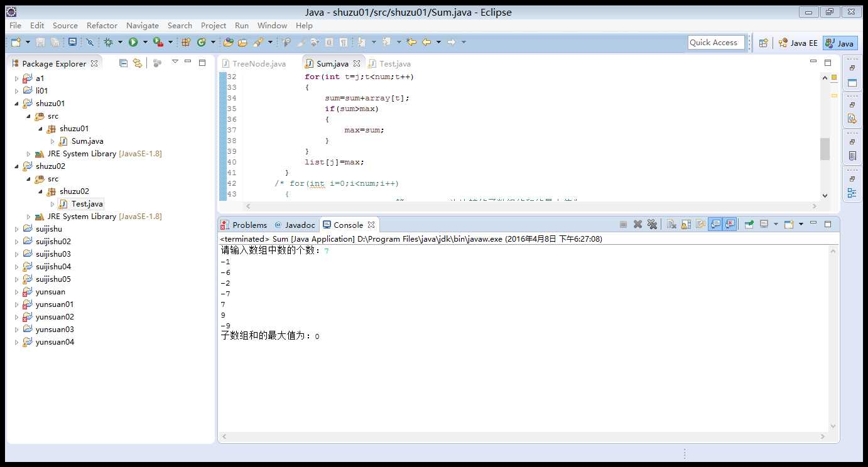Click the Save All toolbar icon
868x467 pixels.
pyautogui.click(x=55, y=42)
